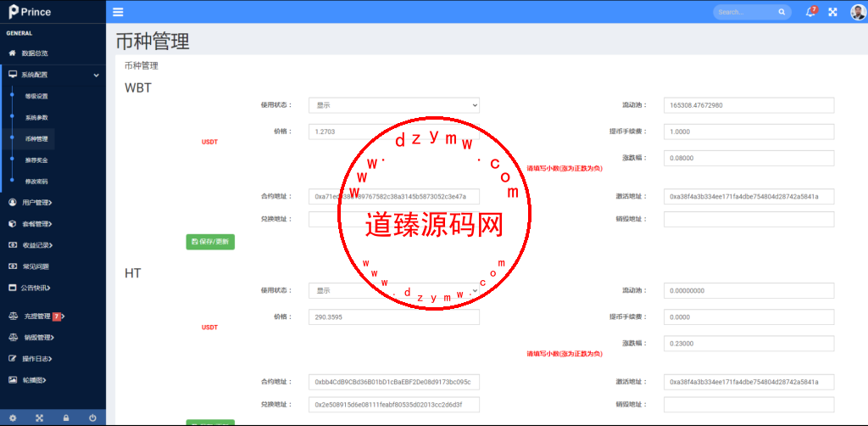
Task: Open 系统参数 submenu item
Action: click(x=36, y=117)
